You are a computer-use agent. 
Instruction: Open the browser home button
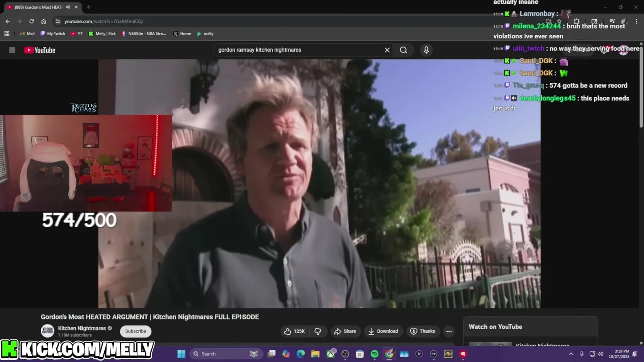[44, 21]
